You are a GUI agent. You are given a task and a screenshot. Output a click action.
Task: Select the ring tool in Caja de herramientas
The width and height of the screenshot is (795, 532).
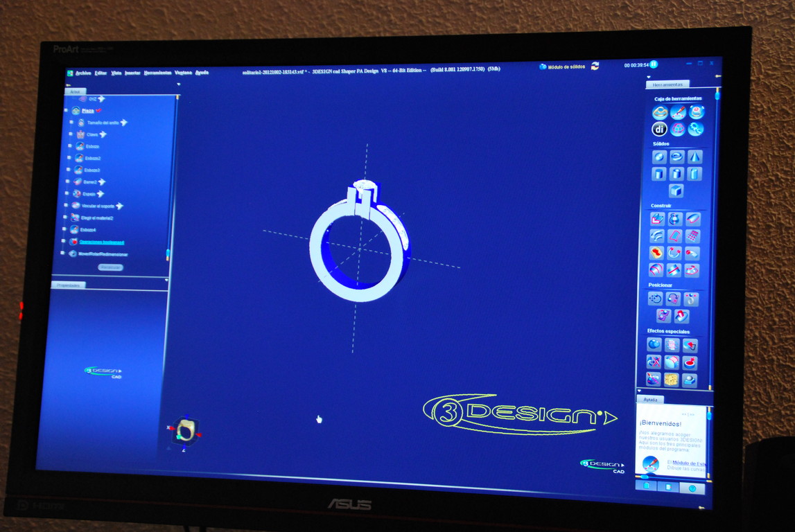659,112
